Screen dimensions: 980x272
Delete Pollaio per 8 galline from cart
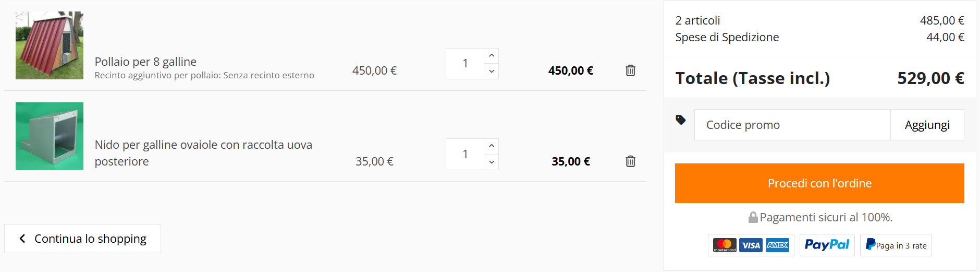coord(630,70)
